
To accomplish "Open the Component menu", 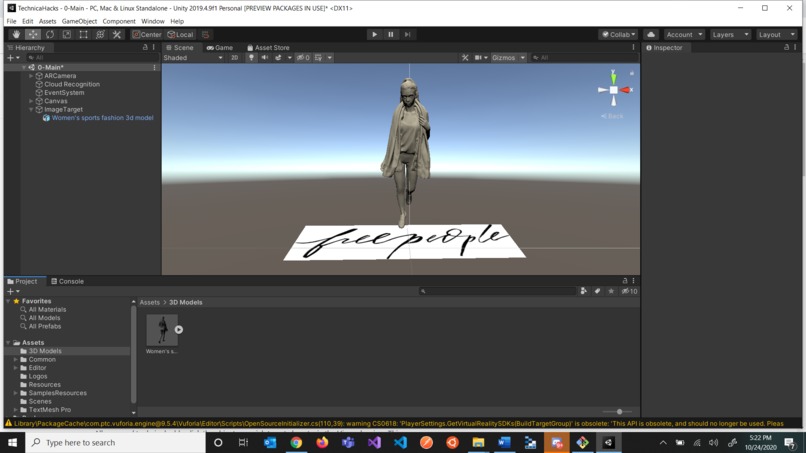I will tap(119, 21).
